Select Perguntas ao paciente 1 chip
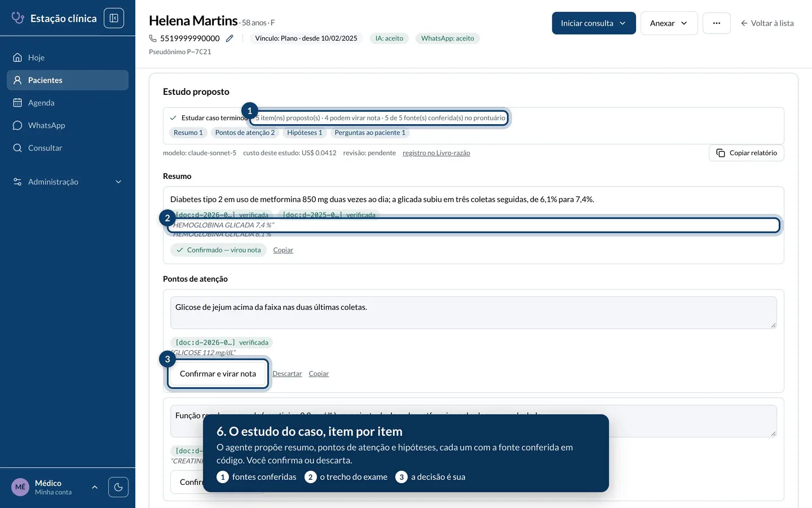The image size is (812, 508). 370,133
